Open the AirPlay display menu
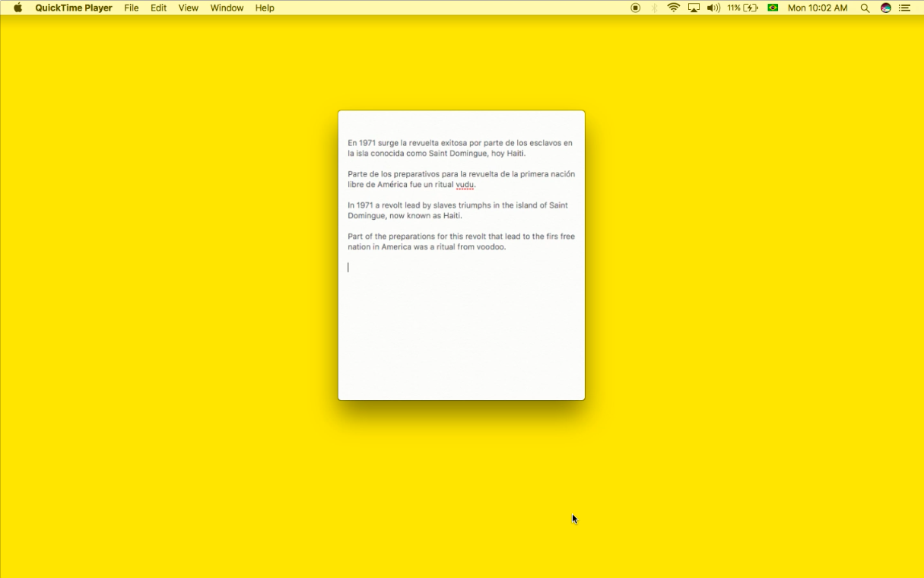The height and width of the screenshot is (578, 924). 694,8
